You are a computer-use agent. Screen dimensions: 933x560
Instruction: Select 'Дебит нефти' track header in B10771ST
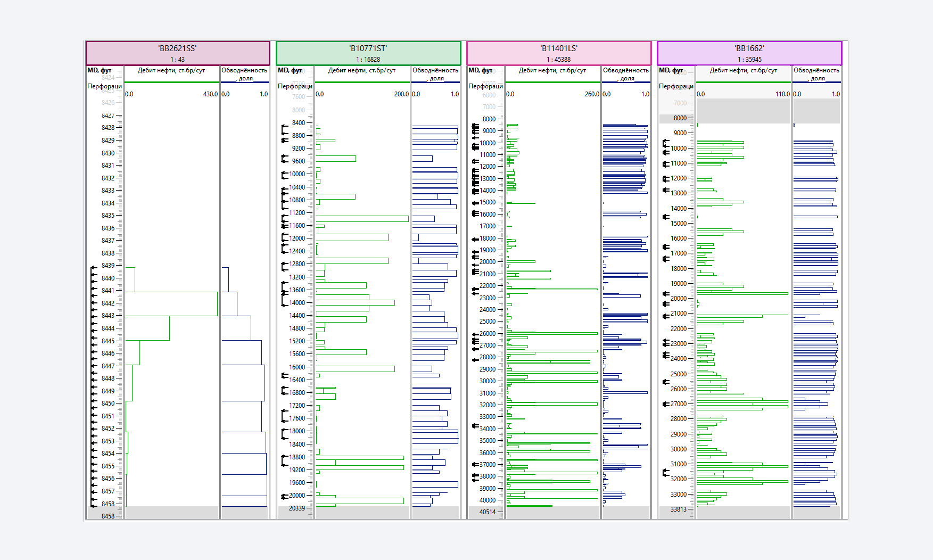click(362, 70)
